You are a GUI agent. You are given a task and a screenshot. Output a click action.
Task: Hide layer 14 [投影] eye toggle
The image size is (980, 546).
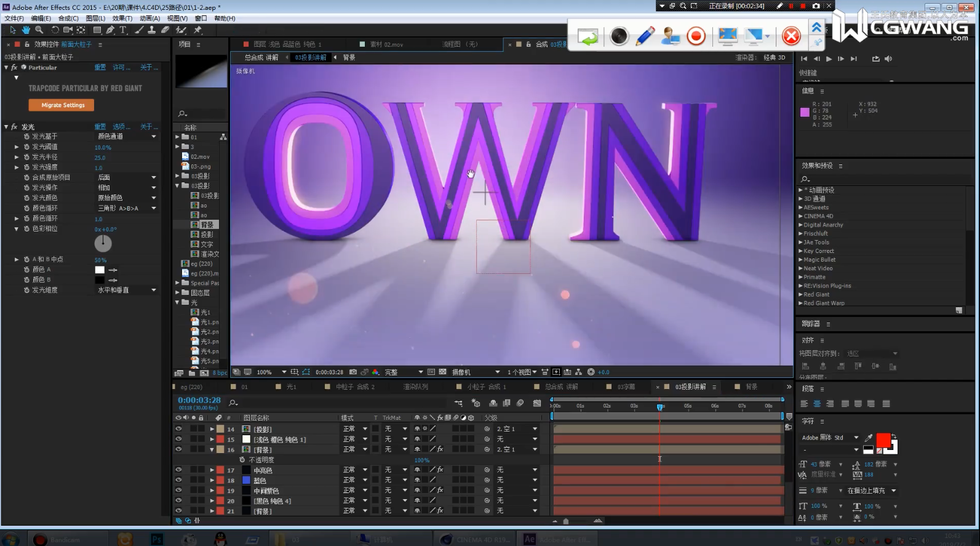pos(178,429)
